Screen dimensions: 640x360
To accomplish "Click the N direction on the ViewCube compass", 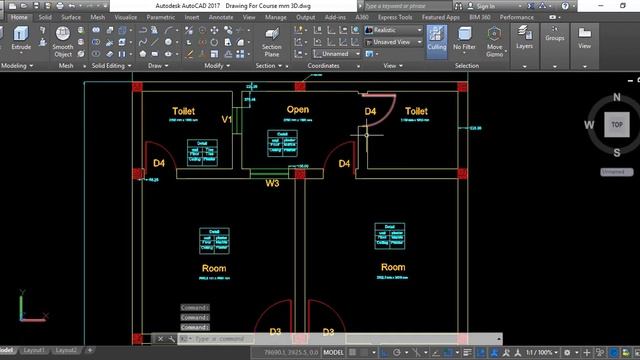I will click(x=617, y=97).
